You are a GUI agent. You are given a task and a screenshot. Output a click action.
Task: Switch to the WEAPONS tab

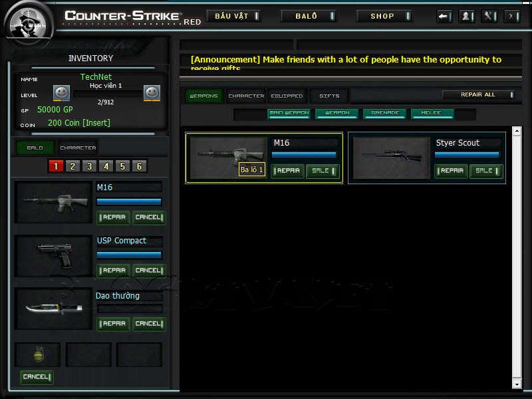tap(204, 96)
